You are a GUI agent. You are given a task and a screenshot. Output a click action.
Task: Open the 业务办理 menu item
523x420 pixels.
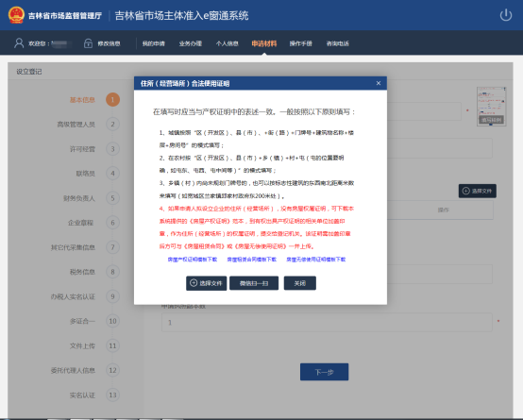[190, 43]
